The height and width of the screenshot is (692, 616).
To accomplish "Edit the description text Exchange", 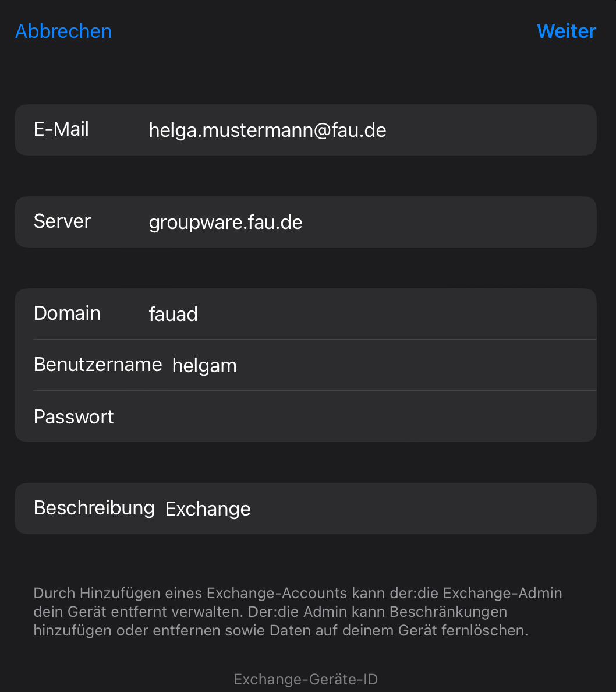I will pos(208,509).
